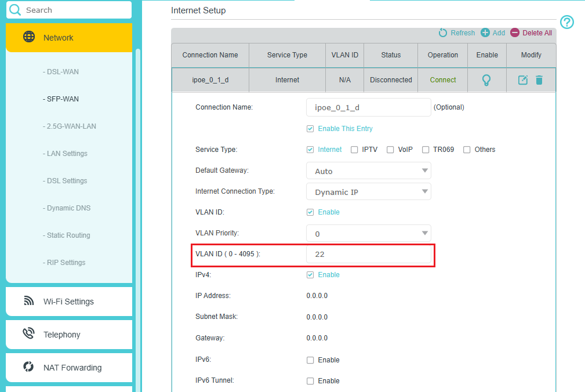Uncheck the Internet service type checkbox
585x392 pixels.
click(310, 149)
